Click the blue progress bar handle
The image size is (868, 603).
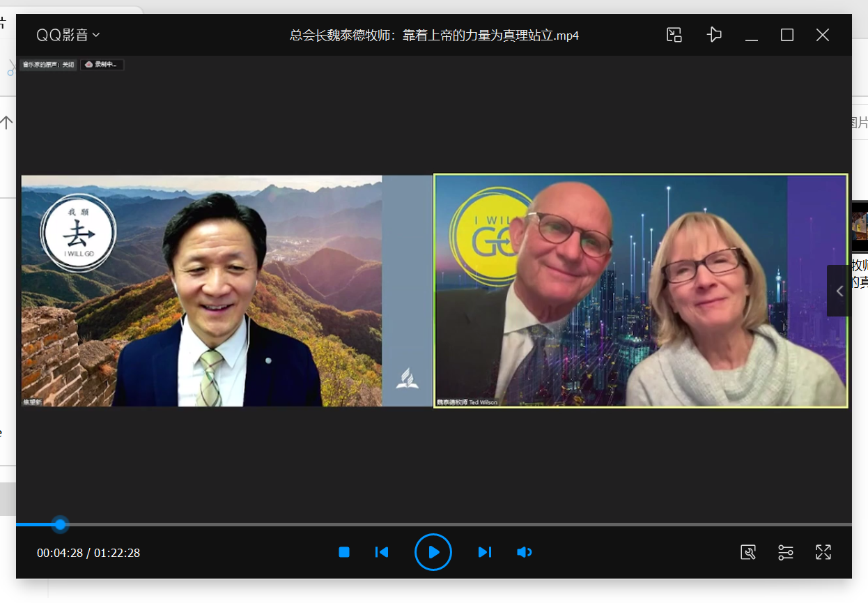pos(61,524)
